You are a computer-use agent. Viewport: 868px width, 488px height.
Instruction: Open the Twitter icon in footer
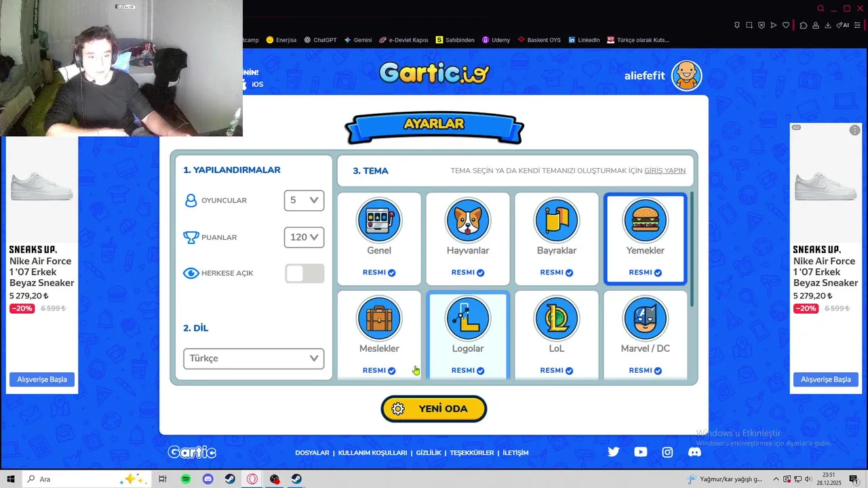[614, 452]
